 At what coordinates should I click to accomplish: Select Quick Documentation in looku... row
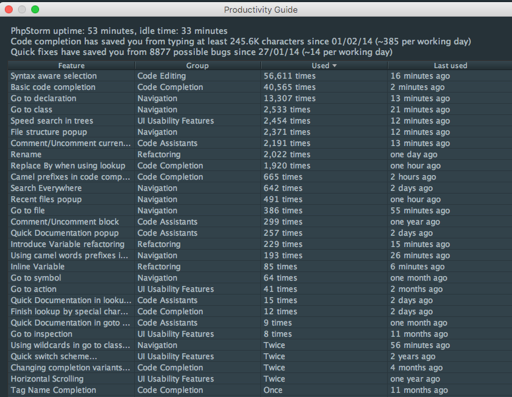point(260,300)
